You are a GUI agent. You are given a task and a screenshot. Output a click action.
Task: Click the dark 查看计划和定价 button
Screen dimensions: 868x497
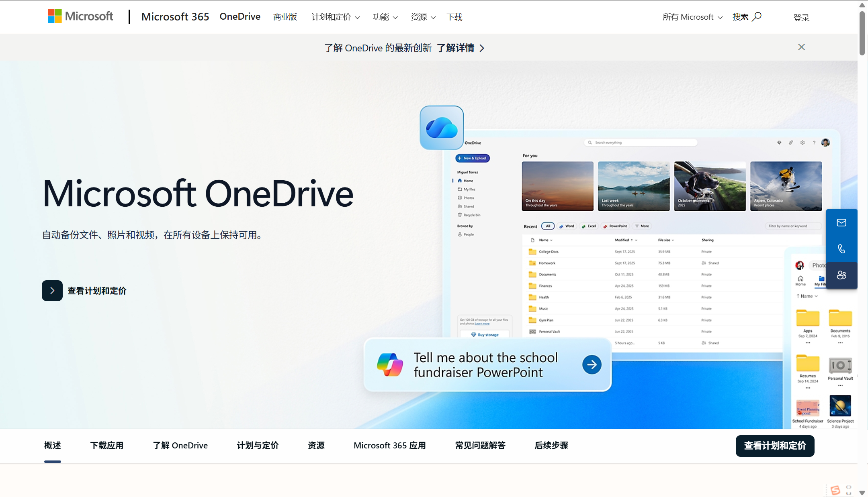pyautogui.click(x=775, y=446)
